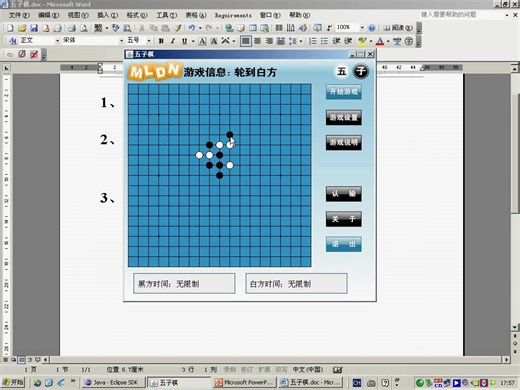The image size is (520, 390).
Task: Open the font size dropdown
Action: pyautogui.click(x=149, y=41)
